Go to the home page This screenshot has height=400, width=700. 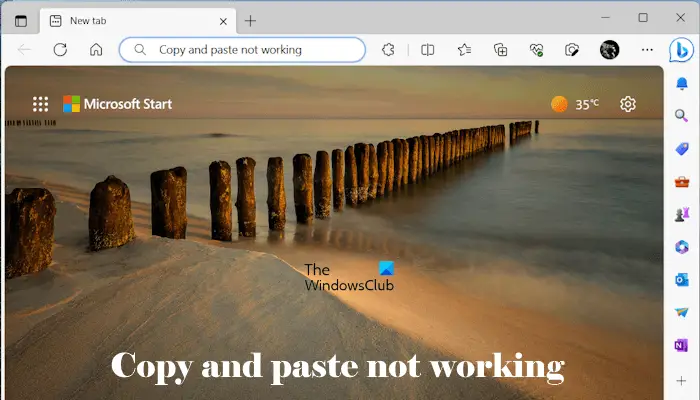[x=96, y=50]
